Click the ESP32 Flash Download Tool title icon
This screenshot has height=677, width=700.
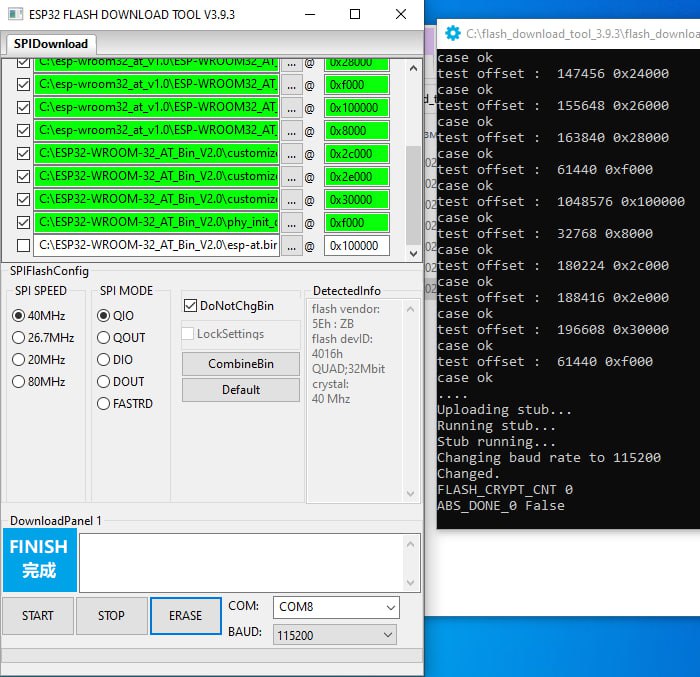[15, 14]
